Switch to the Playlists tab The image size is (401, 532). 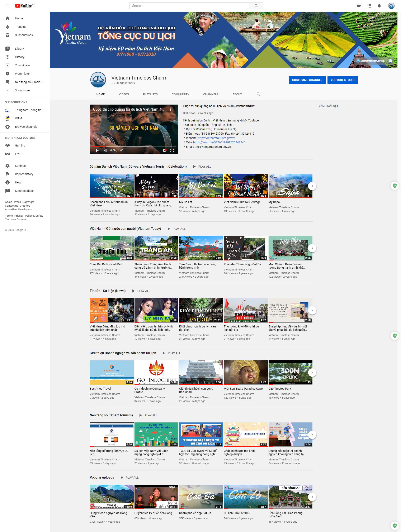coord(150,94)
